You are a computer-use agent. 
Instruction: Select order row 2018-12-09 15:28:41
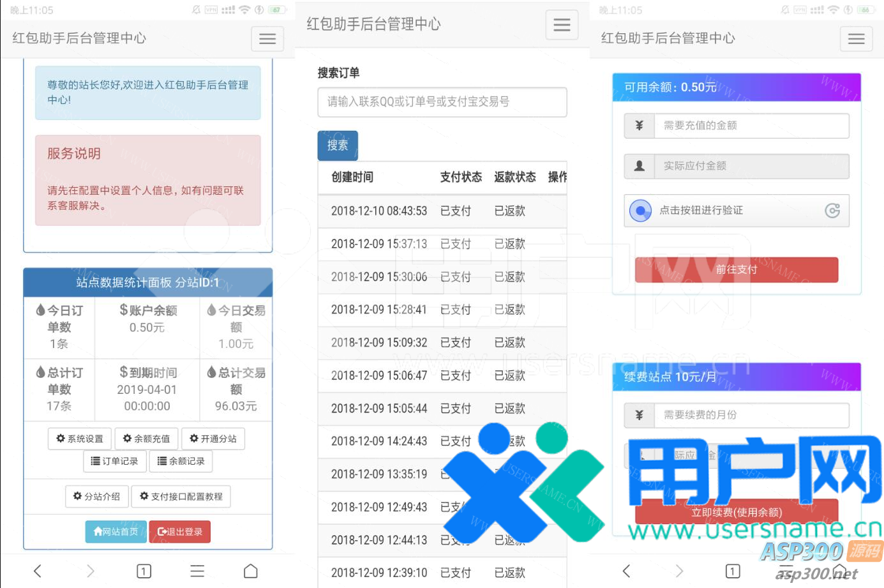[x=442, y=310]
